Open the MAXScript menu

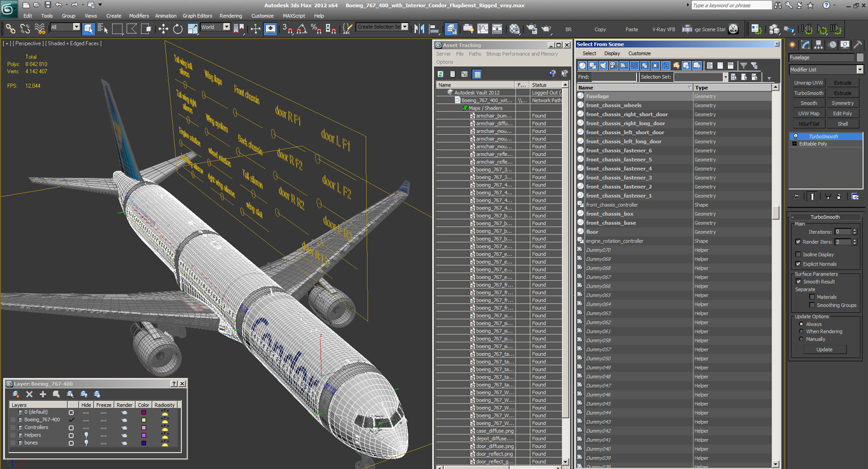294,16
